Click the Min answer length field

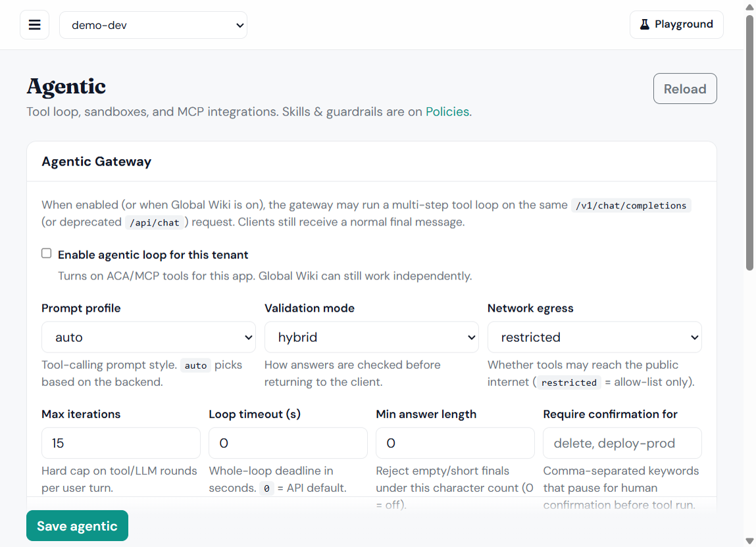455,443
